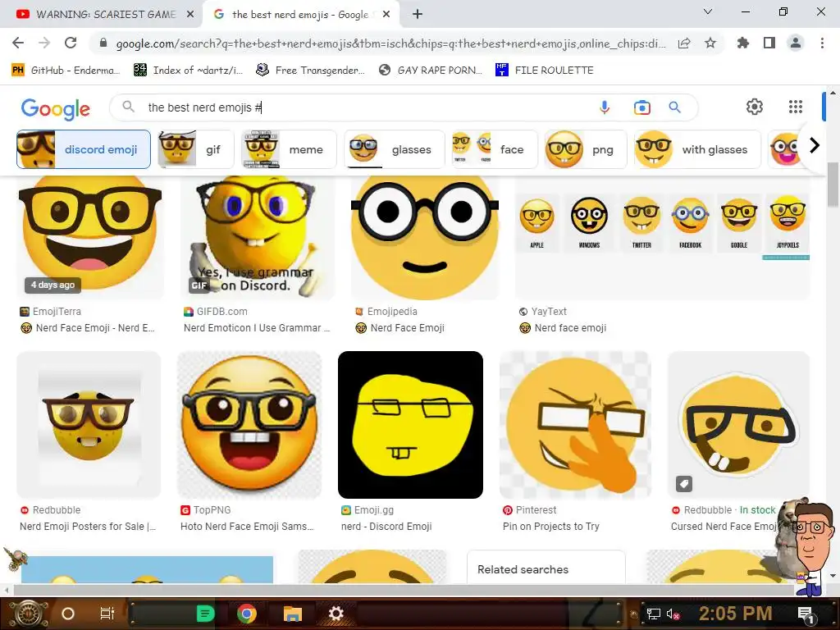This screenshot has width=840, height=630.
Task: Unmute the volume tray icon
Action: [673, 614]
